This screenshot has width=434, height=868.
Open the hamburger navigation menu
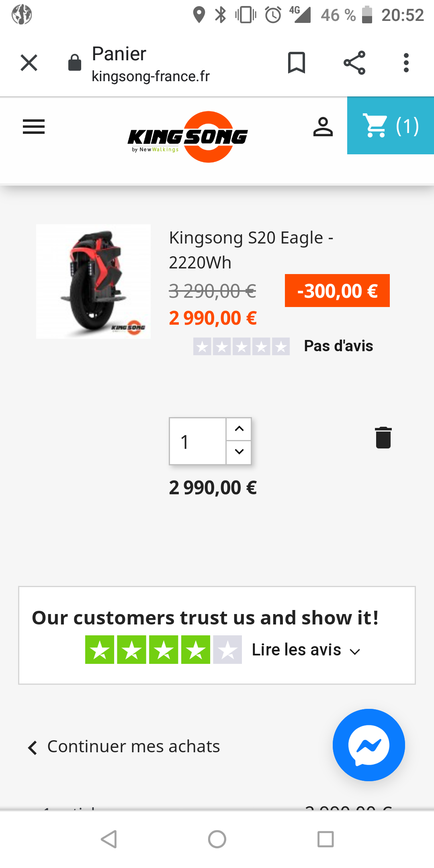tap(34, 127)
